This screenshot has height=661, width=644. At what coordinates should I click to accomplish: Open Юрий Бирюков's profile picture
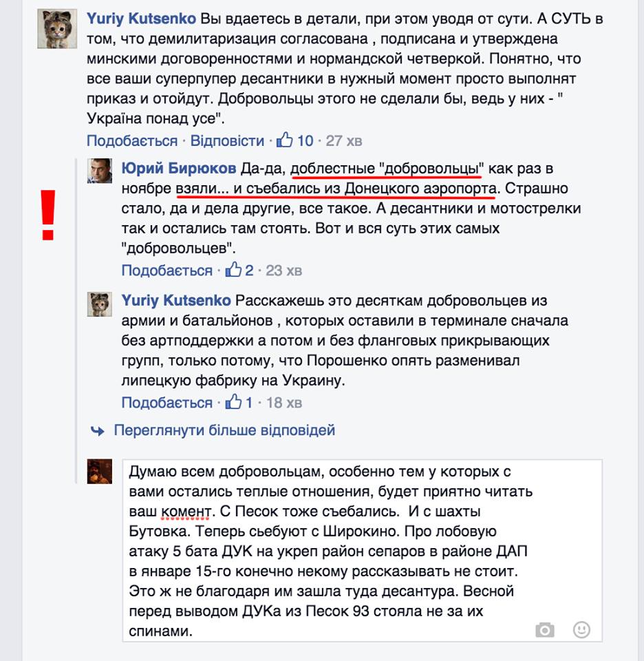click(x=100, y=171)
